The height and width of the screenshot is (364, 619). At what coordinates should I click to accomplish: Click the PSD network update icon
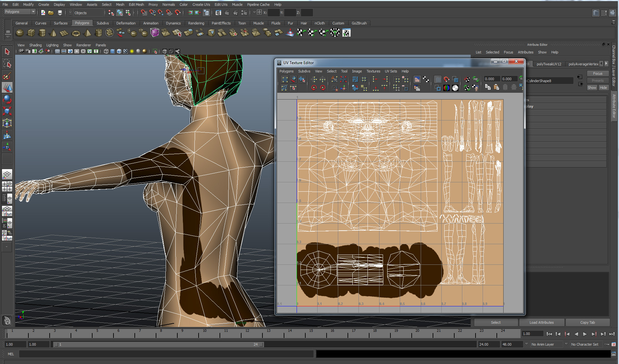(x=476, y=79)
